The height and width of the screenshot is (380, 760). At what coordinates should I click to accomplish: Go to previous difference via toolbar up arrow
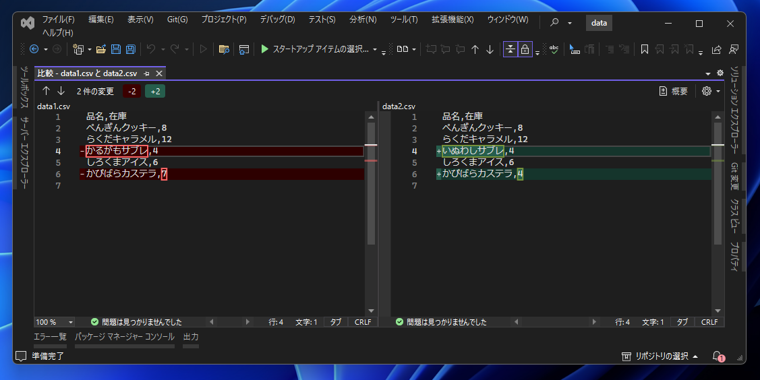click(x=475, y=49)
